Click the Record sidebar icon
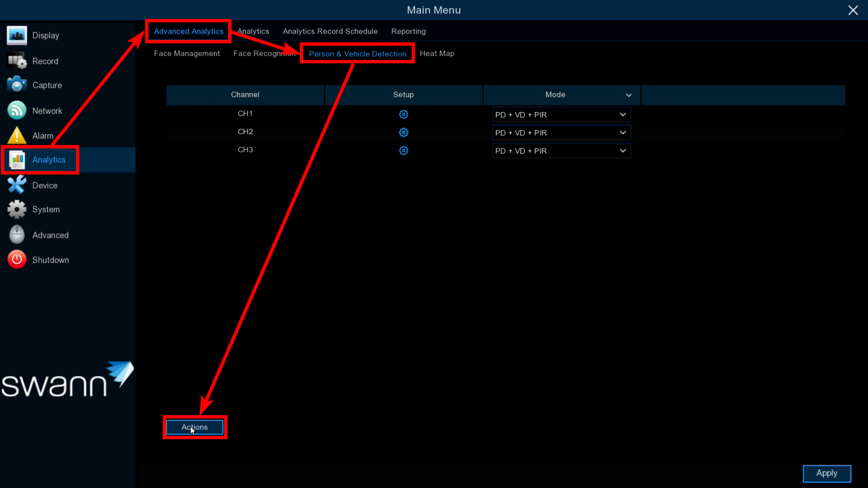The height and width of the screenshot is (488, 868). click(17, 61)
